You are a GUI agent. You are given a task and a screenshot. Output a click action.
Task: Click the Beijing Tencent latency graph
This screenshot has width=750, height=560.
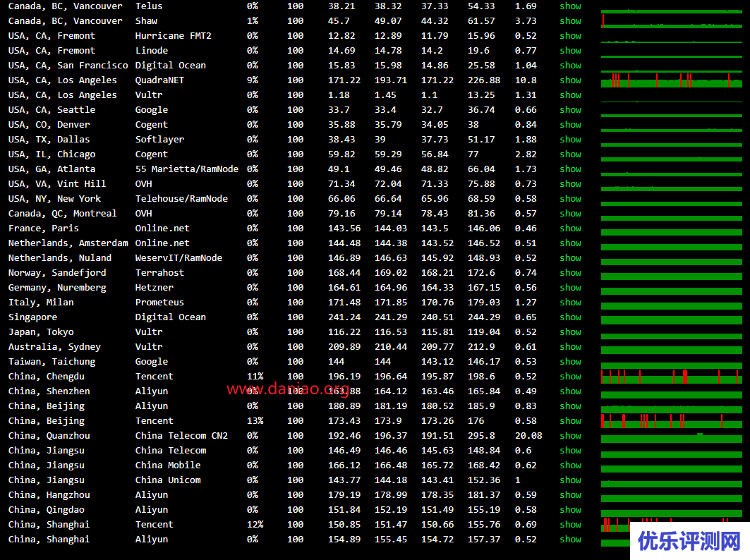[671, 422]
